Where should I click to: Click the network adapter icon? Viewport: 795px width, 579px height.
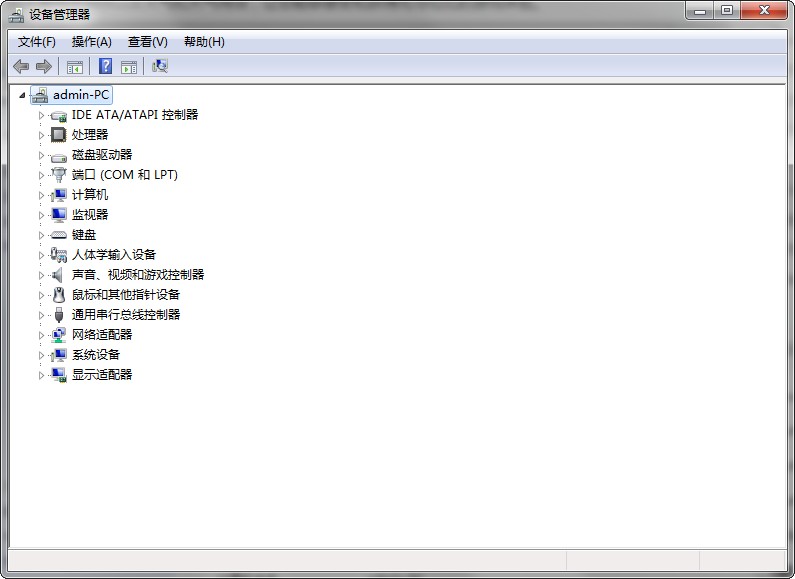[x=59, y=335]
